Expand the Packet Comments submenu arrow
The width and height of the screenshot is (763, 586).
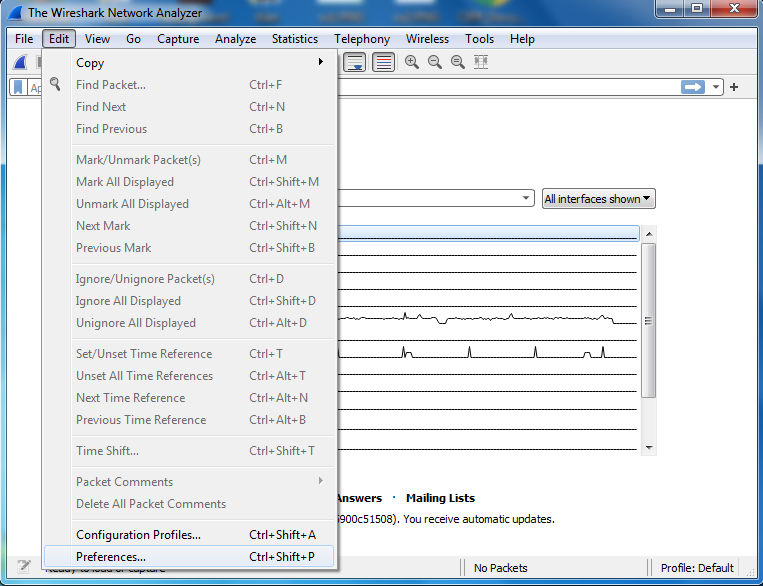click(321, 481)
